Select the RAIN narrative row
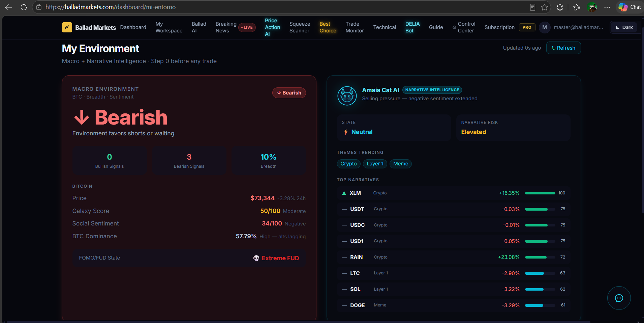Viewport: 644px width, 323px height. (454, 257)
